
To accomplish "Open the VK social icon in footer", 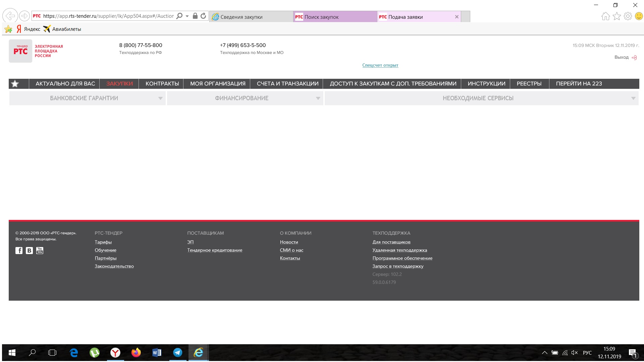I will click(30, 250).
